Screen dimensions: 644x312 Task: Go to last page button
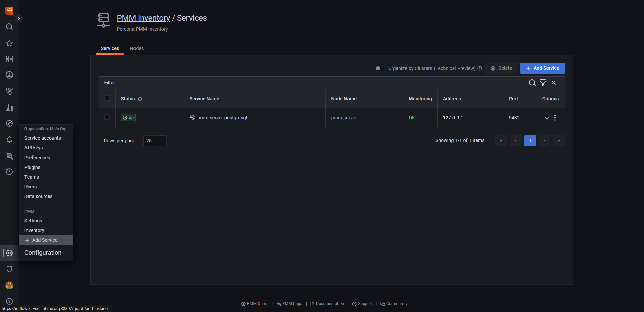click(559, 141)
